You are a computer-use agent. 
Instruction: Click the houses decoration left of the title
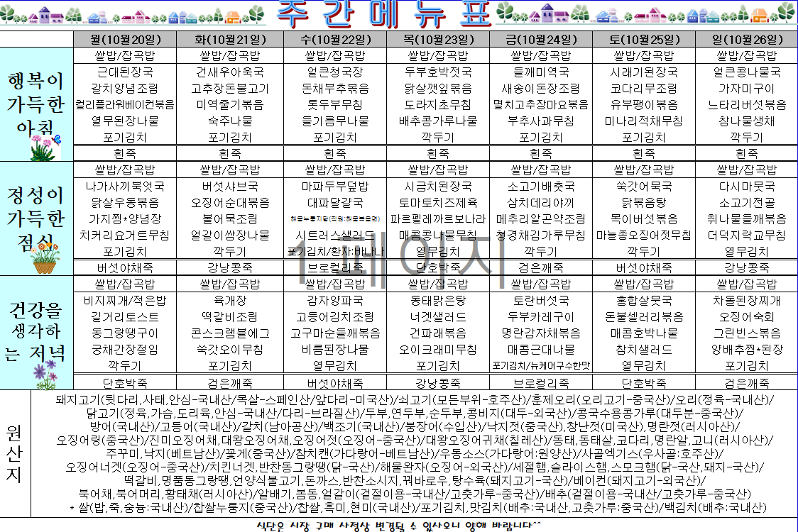pos(128,14)
